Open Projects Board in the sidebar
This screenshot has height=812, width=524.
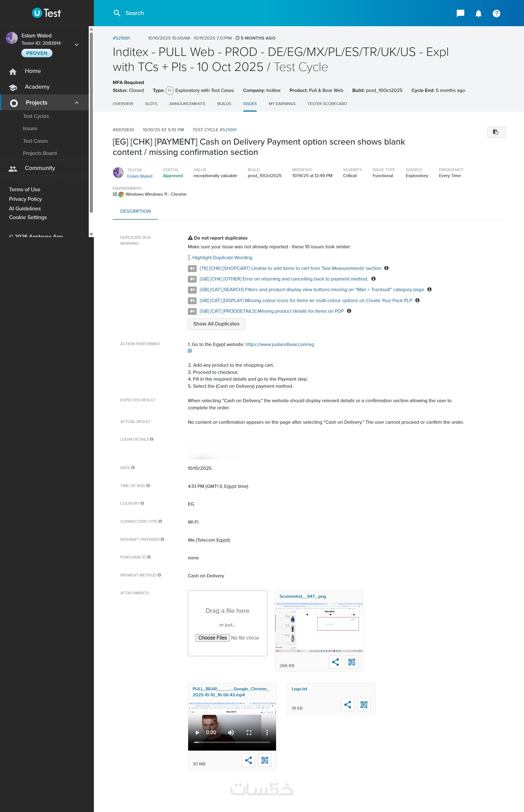tap(40, 153)
